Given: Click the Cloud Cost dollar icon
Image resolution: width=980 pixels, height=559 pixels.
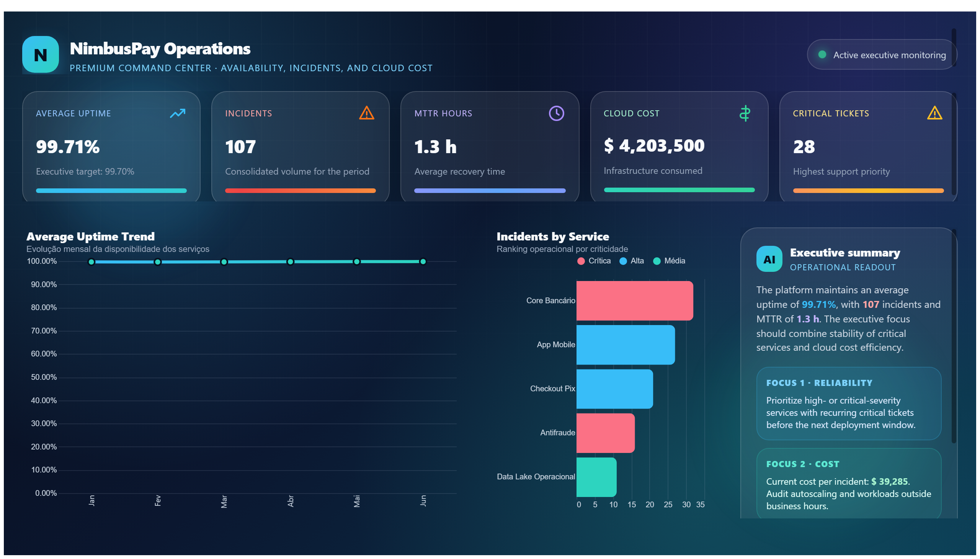Looking at the screenshot, I should (x=745, y=113).
